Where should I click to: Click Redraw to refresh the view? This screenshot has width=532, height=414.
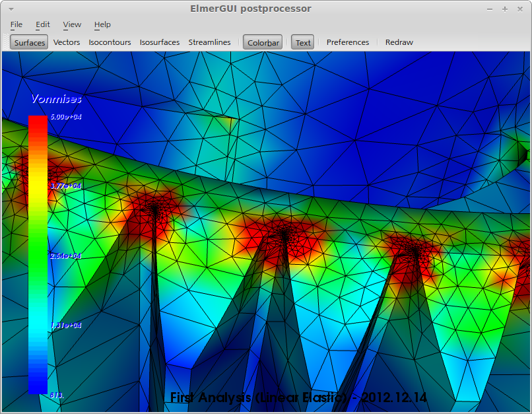pos(399,42)
